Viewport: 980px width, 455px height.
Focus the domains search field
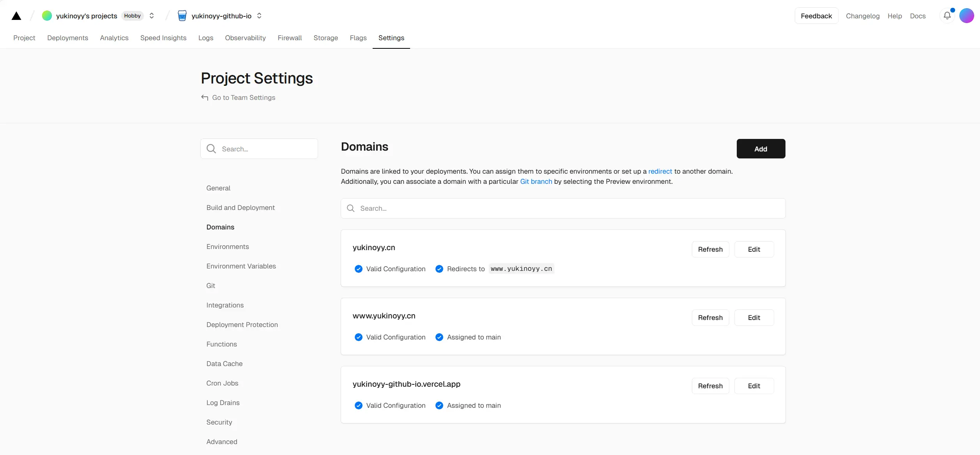tap(563, 208)
